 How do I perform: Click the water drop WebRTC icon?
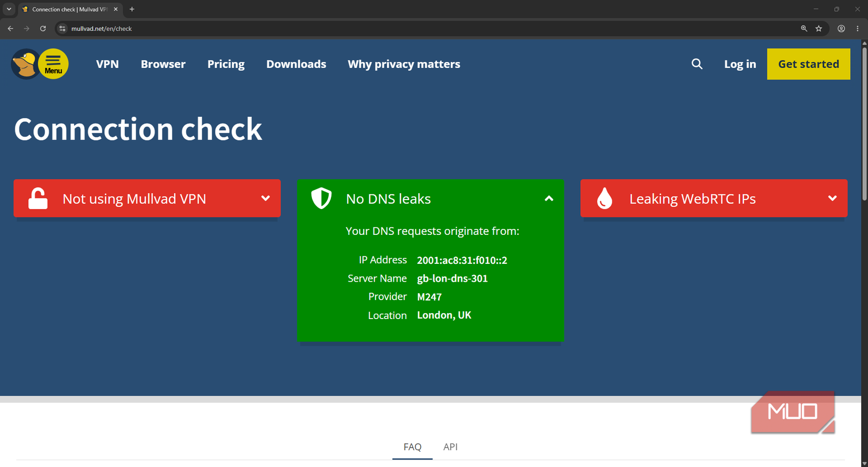604,198
